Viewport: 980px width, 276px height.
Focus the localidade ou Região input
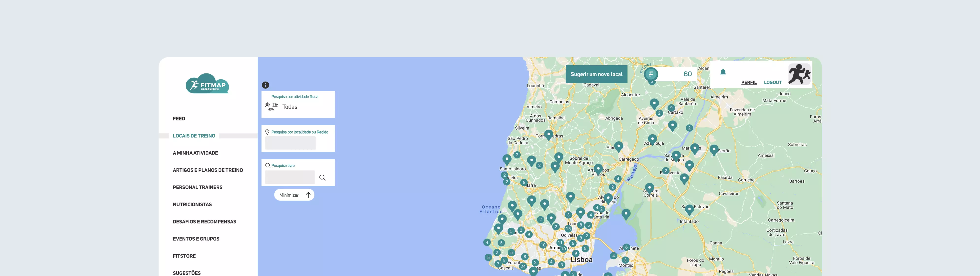point(290,143)
